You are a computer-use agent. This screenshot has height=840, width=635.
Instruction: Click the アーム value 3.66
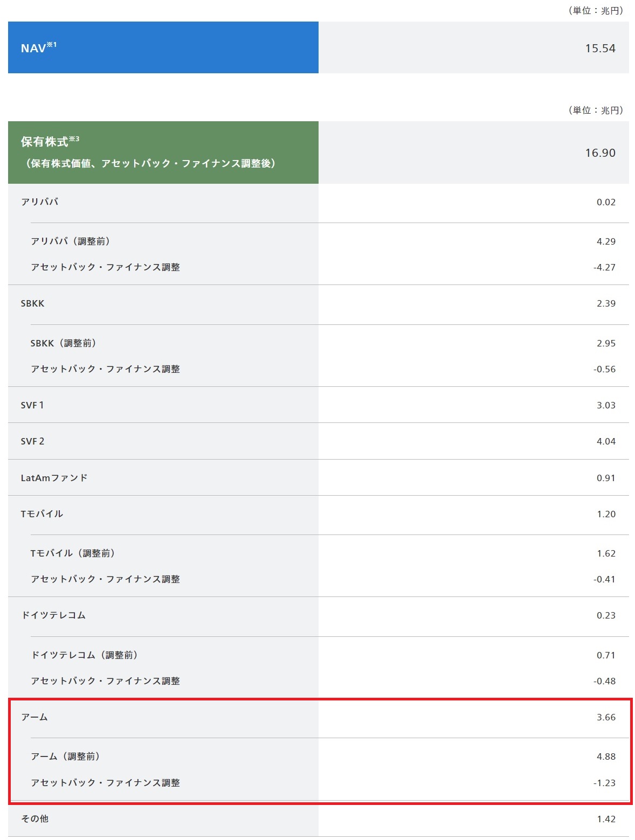click(x=606, y=717)
